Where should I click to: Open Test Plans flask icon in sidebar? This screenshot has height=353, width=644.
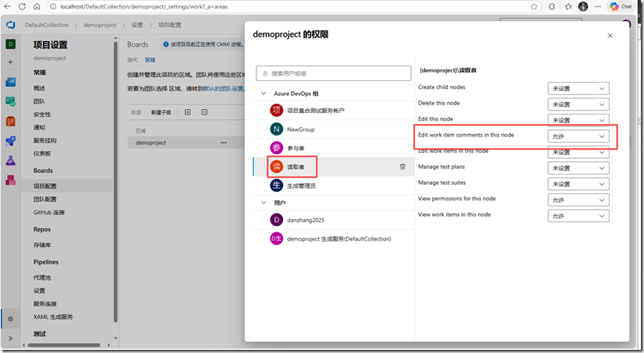pos(11,161)
